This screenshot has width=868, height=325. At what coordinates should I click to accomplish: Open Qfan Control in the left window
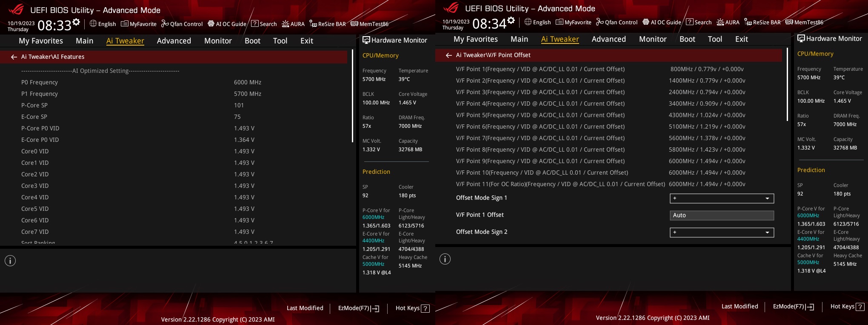click(x=182, y=24)
